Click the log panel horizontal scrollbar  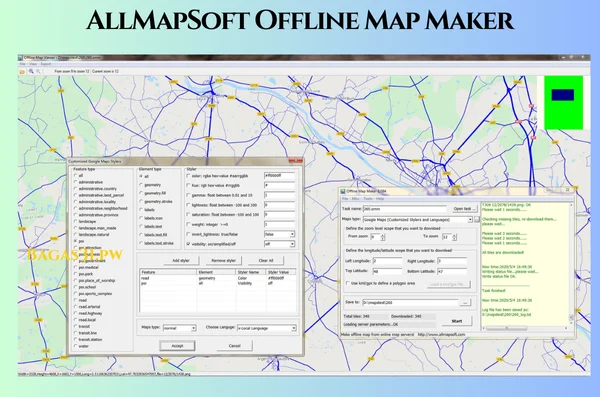pos(507,328)
